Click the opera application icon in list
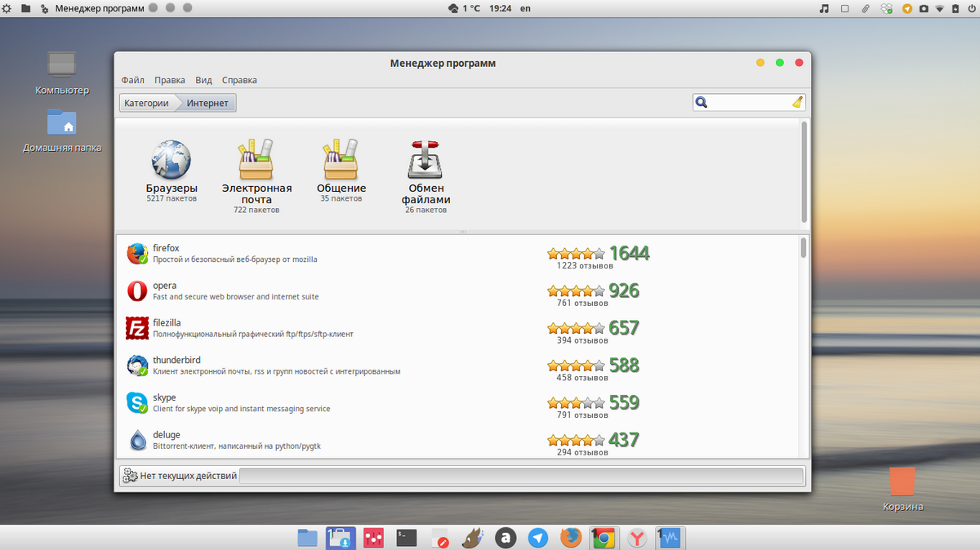 point(137,291)
